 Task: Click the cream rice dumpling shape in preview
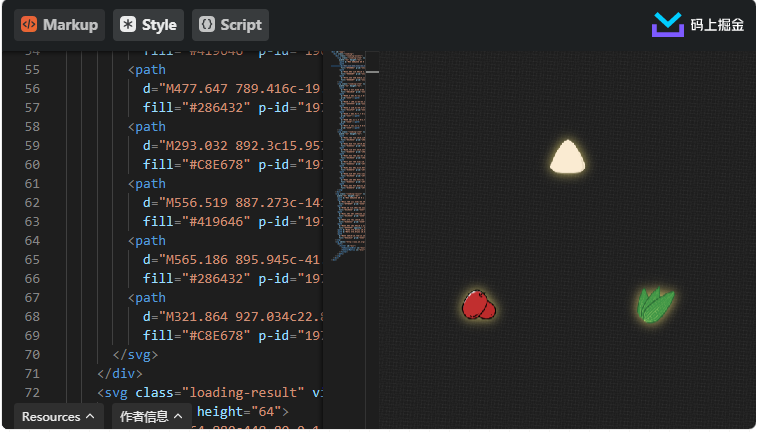coord(568,157)
